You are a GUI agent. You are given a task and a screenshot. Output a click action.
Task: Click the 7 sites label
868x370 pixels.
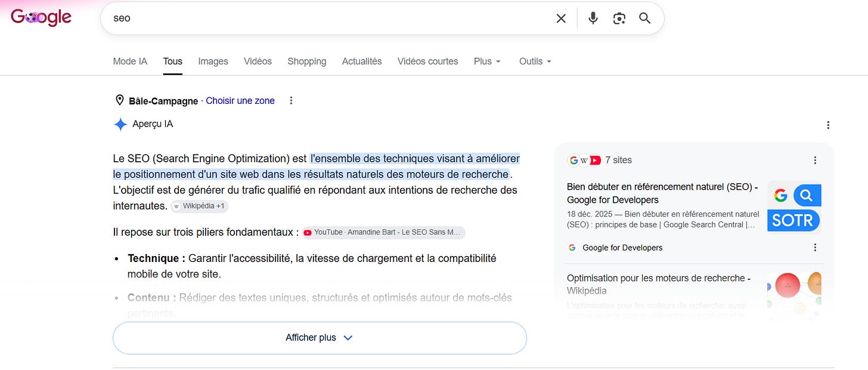(x=618, y=160)
